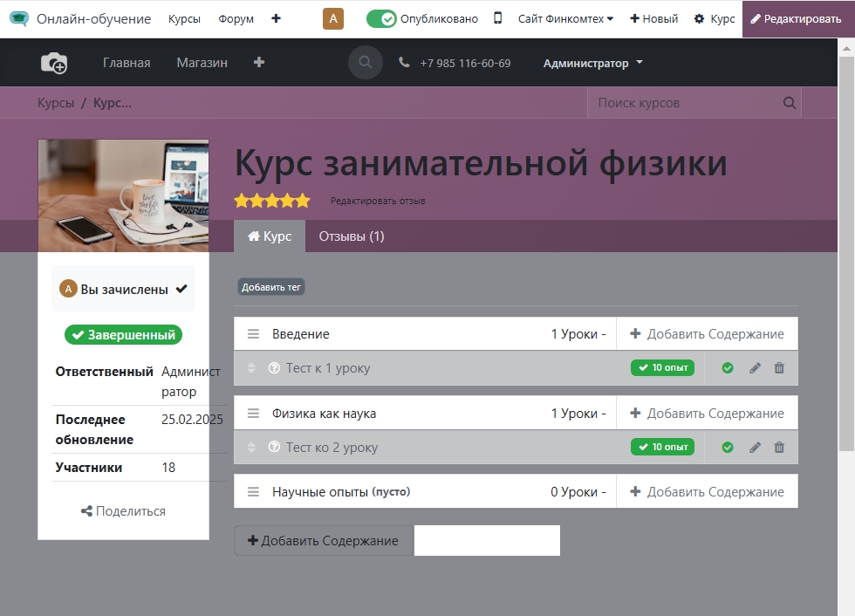Click the drag handle icon of Введение section
The image size is (855, 616).
[253, 334]
